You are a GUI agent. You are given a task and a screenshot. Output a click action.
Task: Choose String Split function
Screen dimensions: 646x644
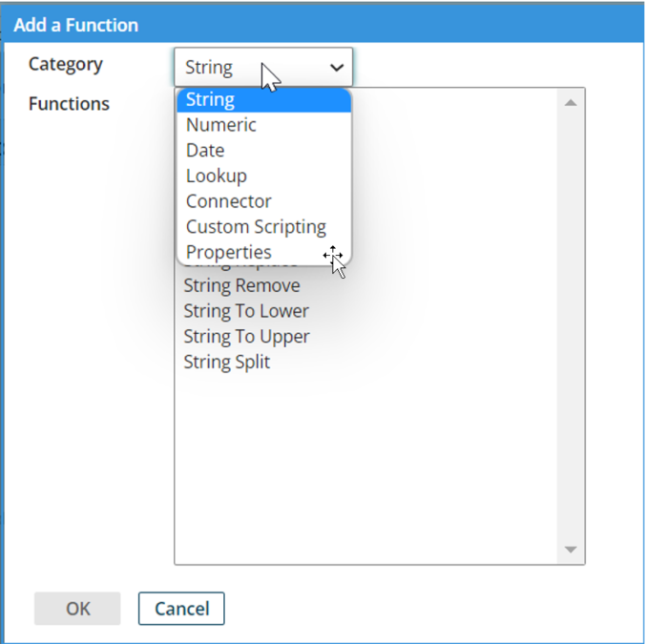[x=227, y=363]
